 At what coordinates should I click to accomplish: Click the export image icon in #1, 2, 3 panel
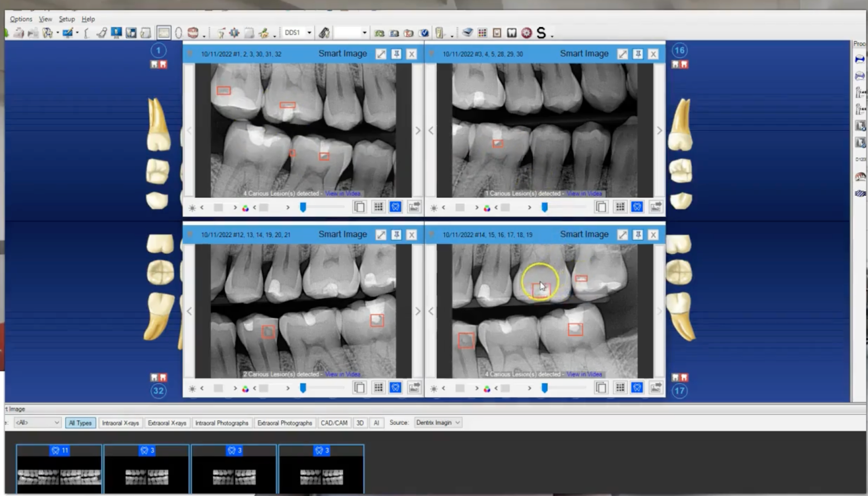pos(414,207)
